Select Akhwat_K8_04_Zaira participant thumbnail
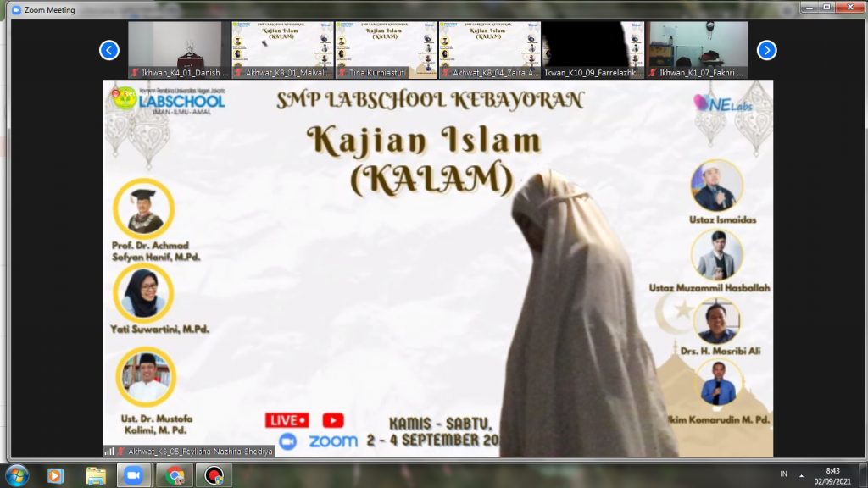 tap(489, 49)
